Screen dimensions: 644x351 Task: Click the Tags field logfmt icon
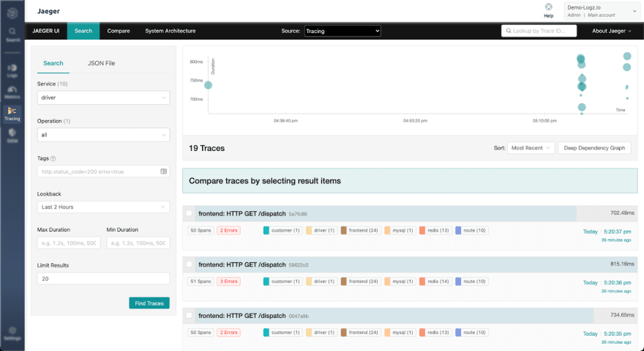[163, 171]
